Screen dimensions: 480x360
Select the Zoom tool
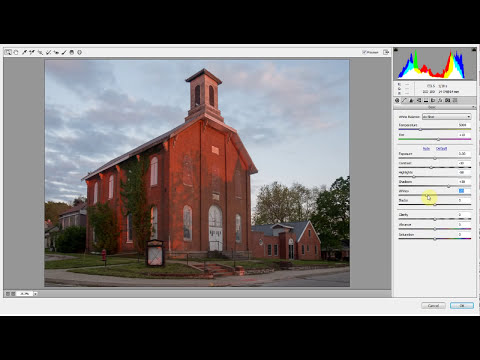pyautogui.click(x=8, y=52)
